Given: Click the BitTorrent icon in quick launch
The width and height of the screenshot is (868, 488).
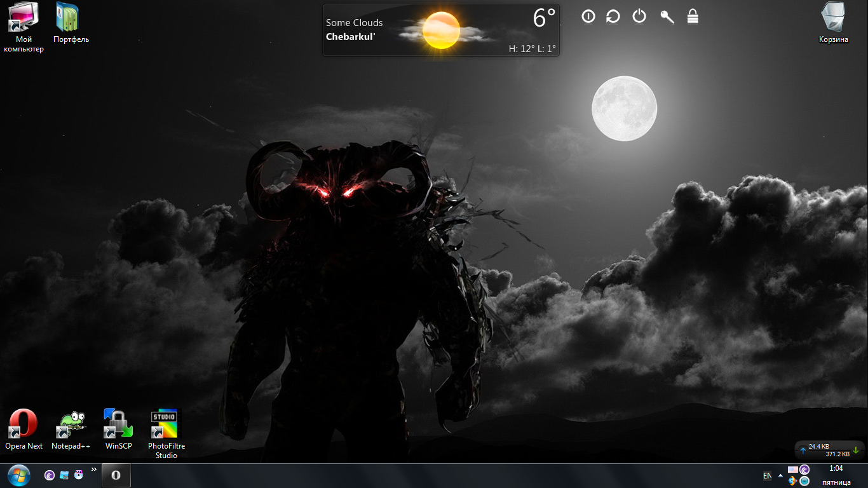Looking at the screenshot, I should [50, 475].
